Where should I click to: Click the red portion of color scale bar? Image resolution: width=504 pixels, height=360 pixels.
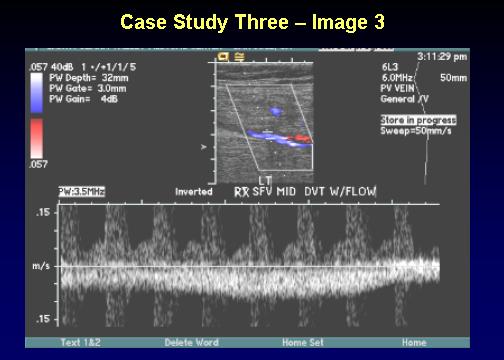pos(37,138)
